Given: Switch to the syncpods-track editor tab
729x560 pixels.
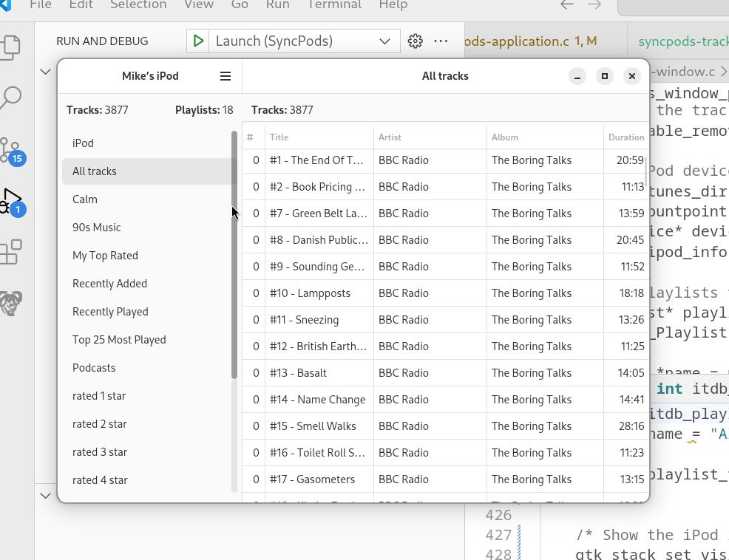Looking at the screenshot, I should click(683, 41).
